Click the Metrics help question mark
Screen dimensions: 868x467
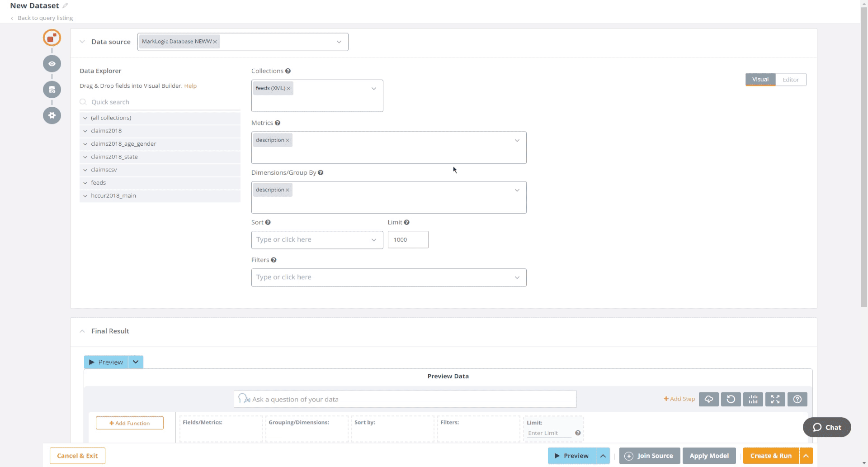point(278,123)
